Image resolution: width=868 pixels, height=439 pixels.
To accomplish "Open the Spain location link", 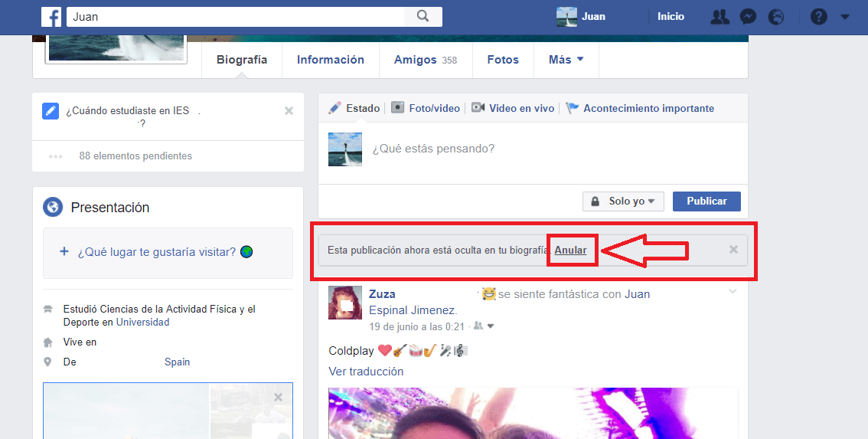I will point(177,362).
